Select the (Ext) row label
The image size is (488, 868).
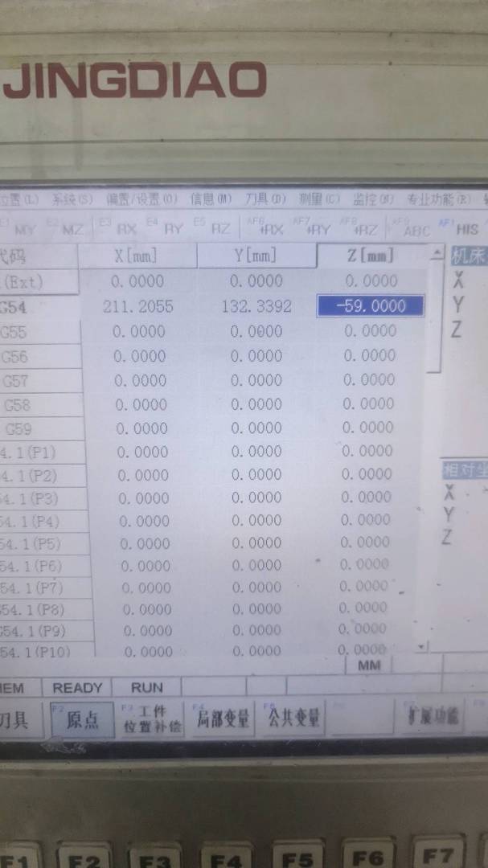click(38, 282)
